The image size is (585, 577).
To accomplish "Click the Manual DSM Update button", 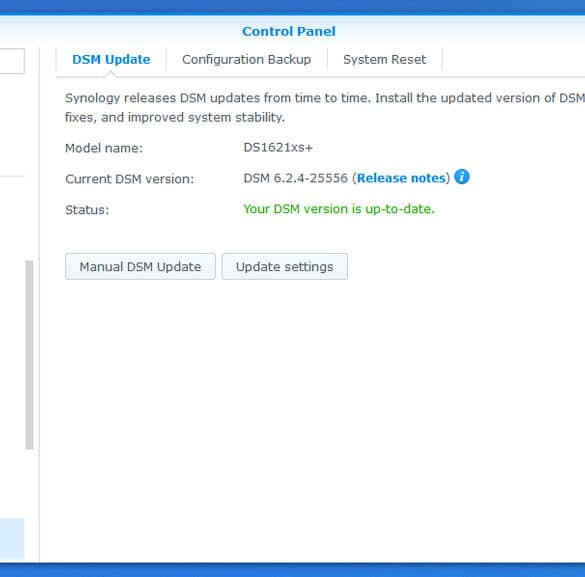I will tap(140, 266).
